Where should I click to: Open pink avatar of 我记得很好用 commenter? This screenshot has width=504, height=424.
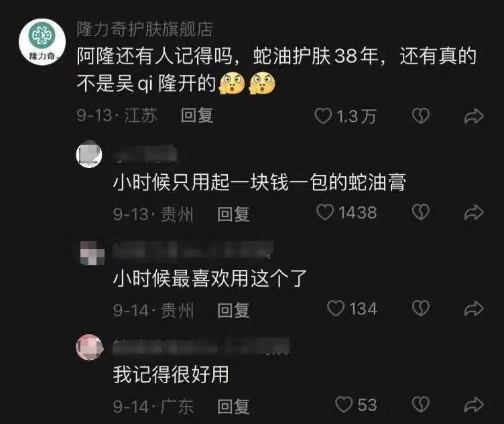(x=89, y=347)
